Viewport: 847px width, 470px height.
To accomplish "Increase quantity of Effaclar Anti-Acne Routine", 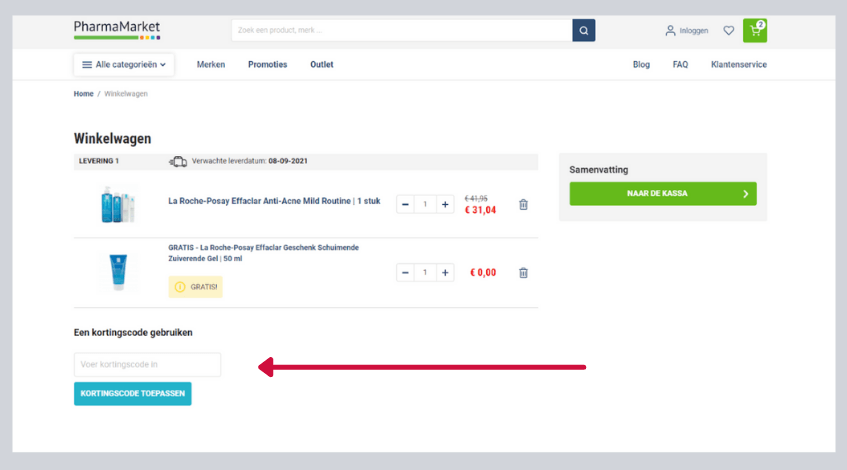I will (446, 205).
